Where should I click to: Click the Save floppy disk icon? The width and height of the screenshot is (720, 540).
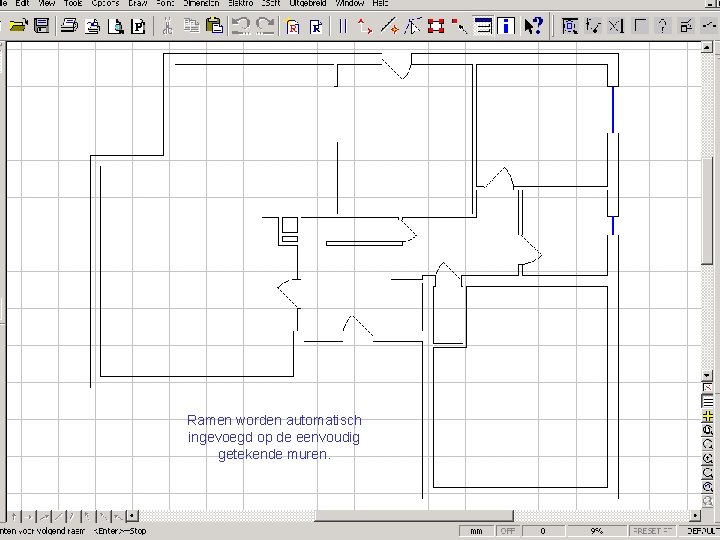tap(41, 26)
